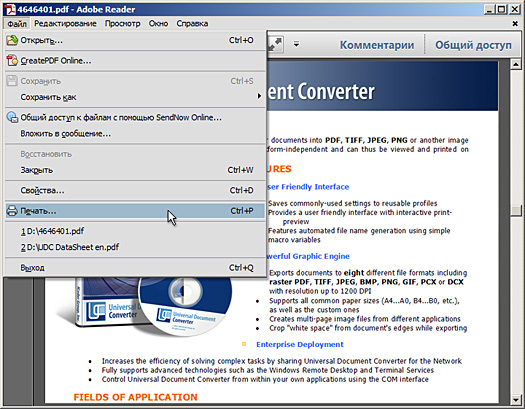Click the open folder icon beside Открыть
This screenshot has height=409, width=525.
click(12, 40)
